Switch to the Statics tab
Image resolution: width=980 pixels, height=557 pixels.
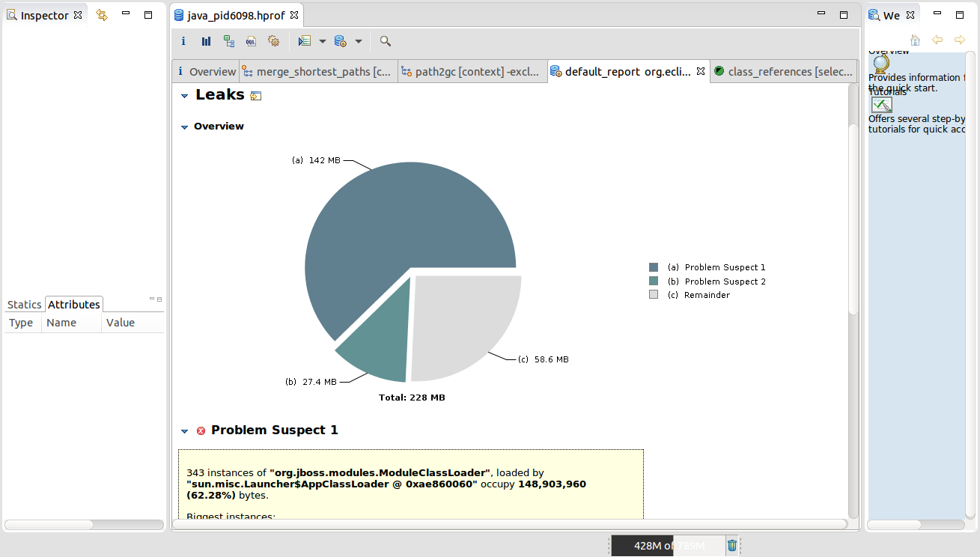tap(25, 305)
